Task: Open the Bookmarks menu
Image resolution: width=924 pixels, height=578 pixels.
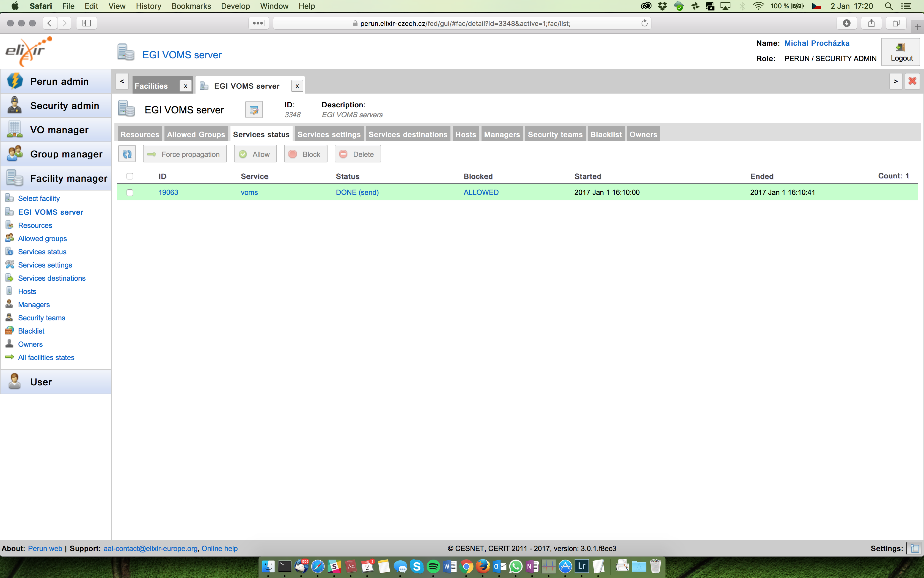Action: 191,6
